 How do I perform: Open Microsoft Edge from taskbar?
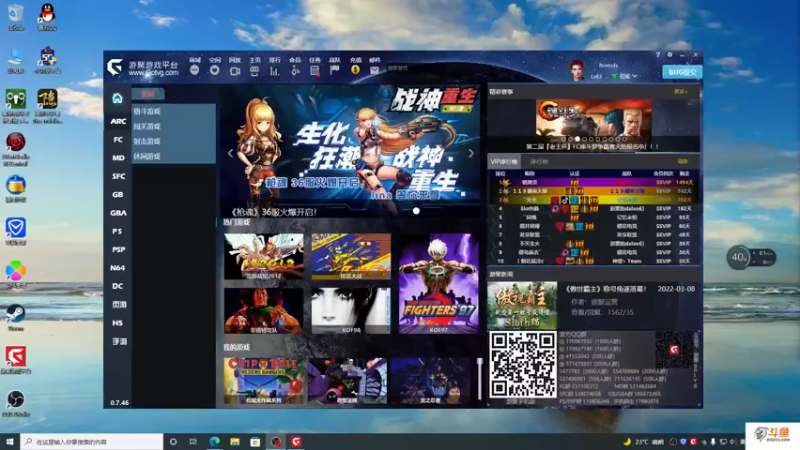point(214,442)
